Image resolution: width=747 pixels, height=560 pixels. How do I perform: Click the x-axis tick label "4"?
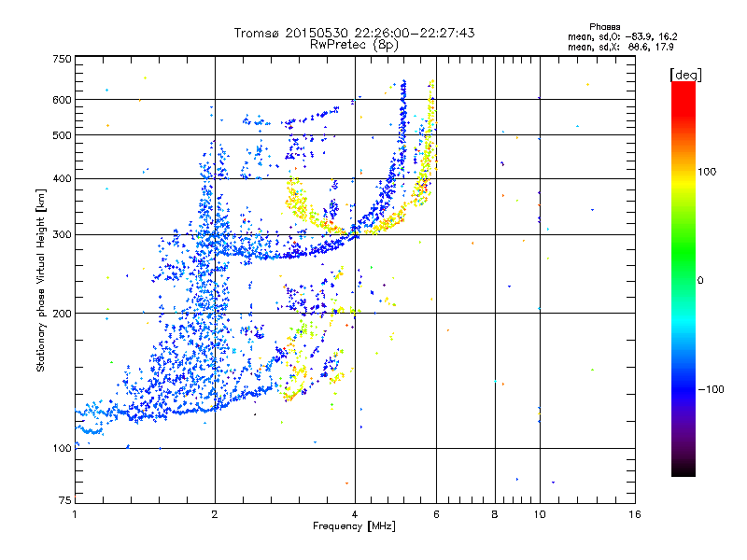(355, 514)
